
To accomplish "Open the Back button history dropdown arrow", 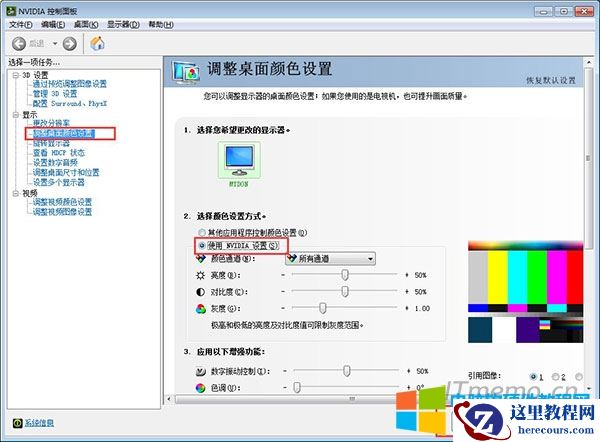I will tap(55, 44).
